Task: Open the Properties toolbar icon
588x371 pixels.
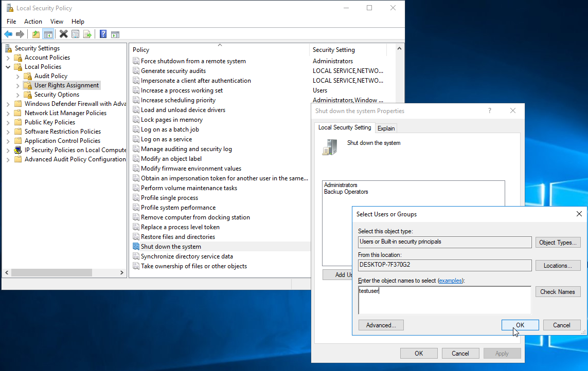Action: [76, 34]
